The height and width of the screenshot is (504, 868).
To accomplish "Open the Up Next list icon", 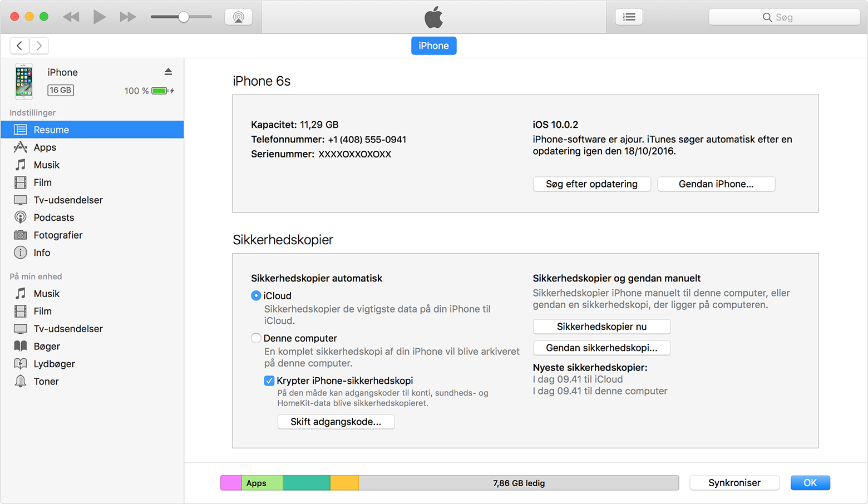I will [629, 17].
